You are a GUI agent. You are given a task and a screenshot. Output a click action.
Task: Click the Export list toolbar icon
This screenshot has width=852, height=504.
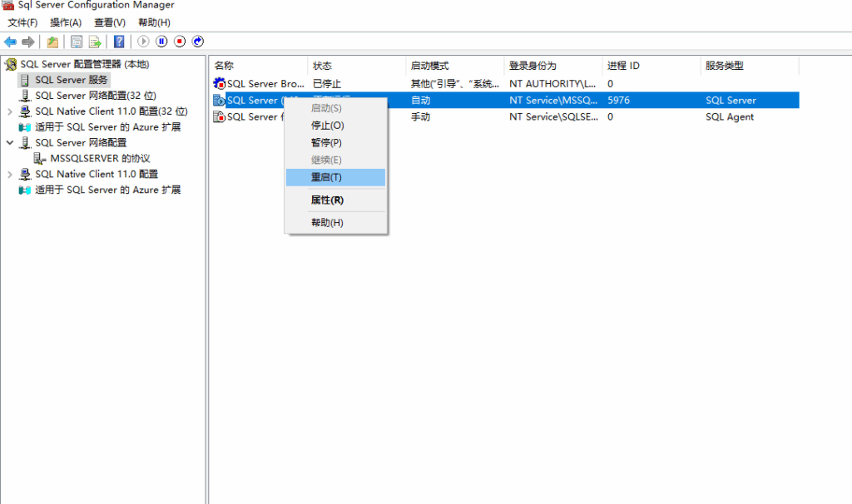click(96, 42)
